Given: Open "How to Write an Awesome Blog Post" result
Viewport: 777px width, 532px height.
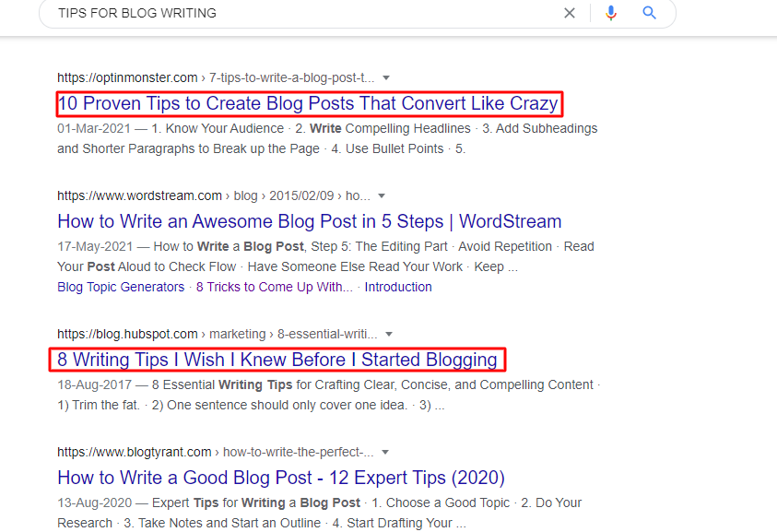Looking at the screenshot, I should (x=309, y=221).
